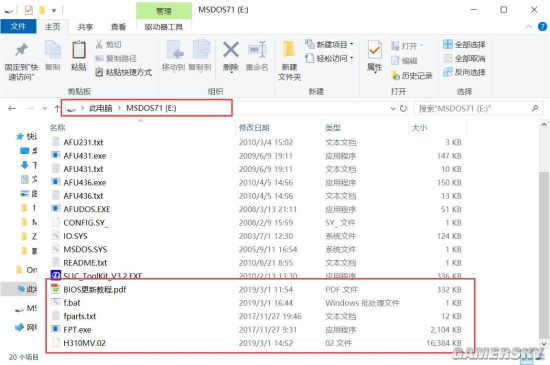
Task: Click the Move to icon
Action: tap(174, 50)
